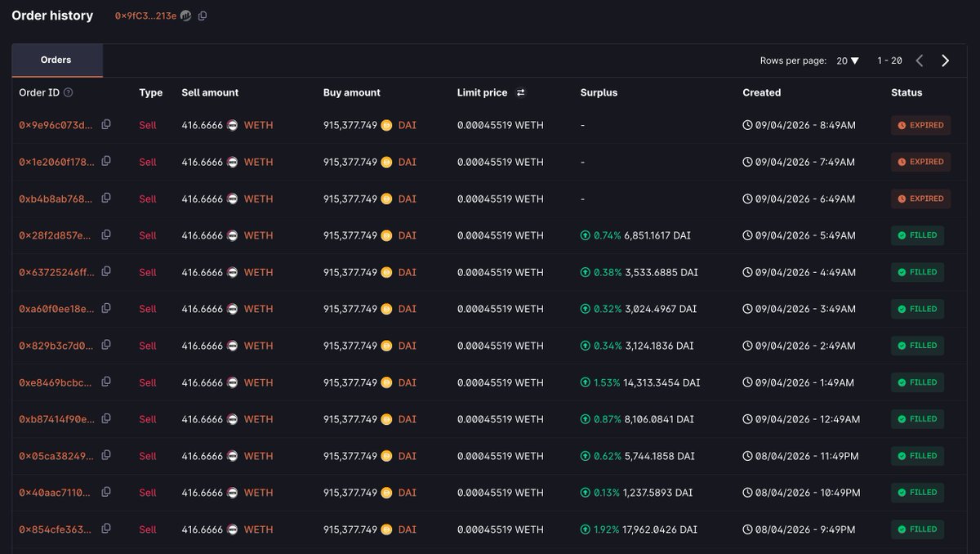This screenshot has width=980, height=554.
Task: Copy order ID 0xb87414f90e...
Action: [x=106, y=418]
